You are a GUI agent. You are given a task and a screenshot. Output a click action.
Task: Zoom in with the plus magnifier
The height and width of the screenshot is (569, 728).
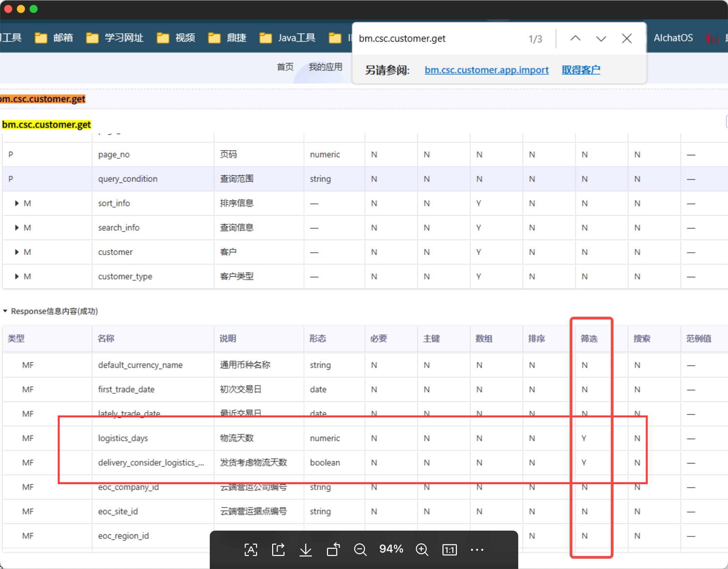422,549
